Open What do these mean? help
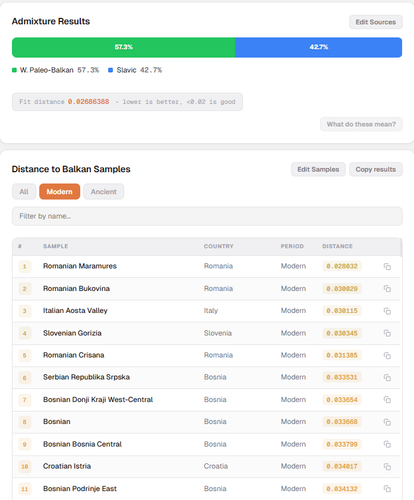This screenshot has height=500, width=414. (361, 124)
